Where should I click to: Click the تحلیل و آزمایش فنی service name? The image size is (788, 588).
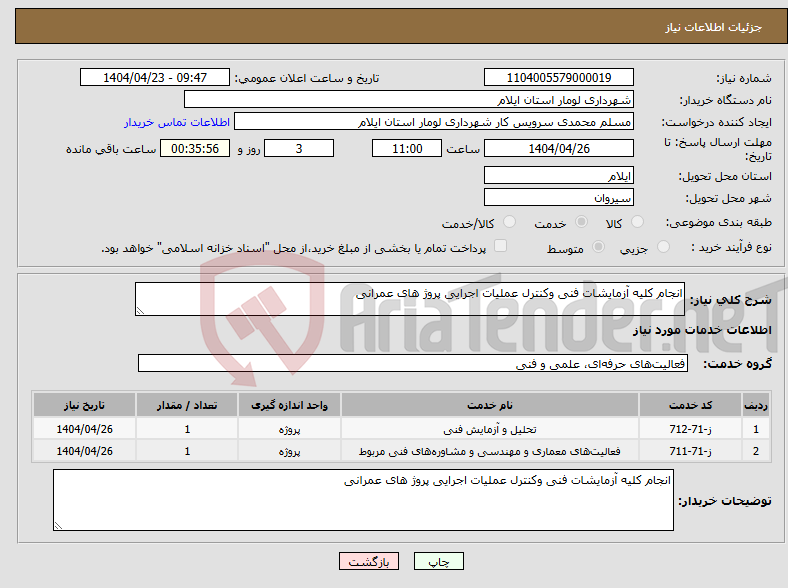tap(489, 430)
